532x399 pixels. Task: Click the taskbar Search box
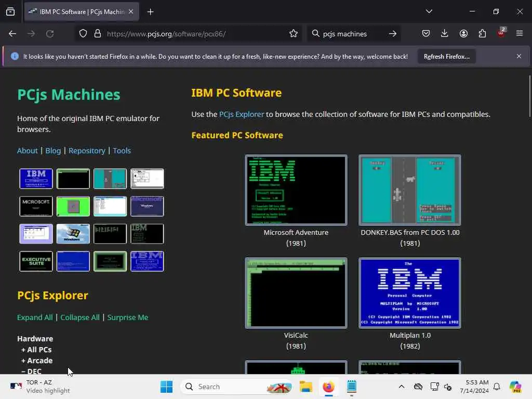237,387
